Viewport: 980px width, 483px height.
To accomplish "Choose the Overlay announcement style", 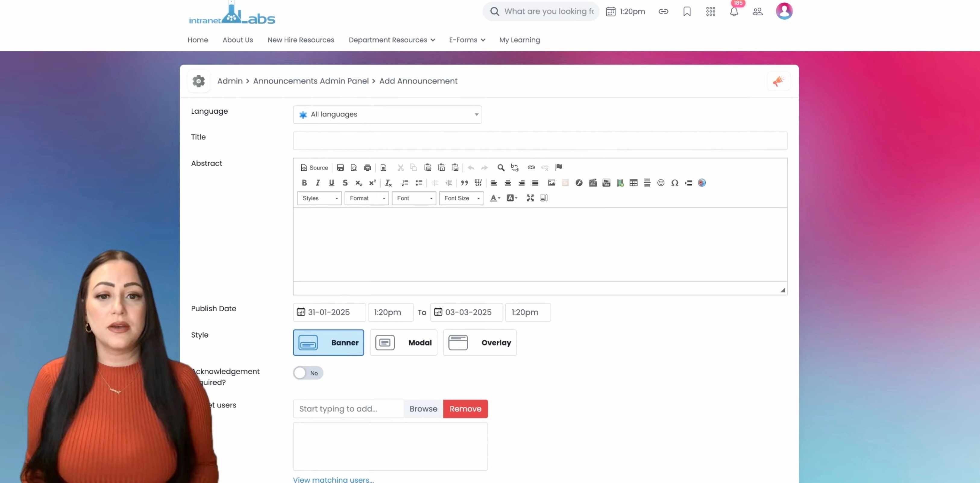I will (479, 343).
